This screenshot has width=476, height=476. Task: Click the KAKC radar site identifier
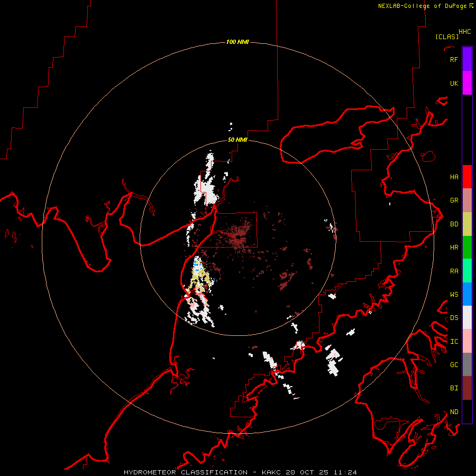[x=273, y=472]
